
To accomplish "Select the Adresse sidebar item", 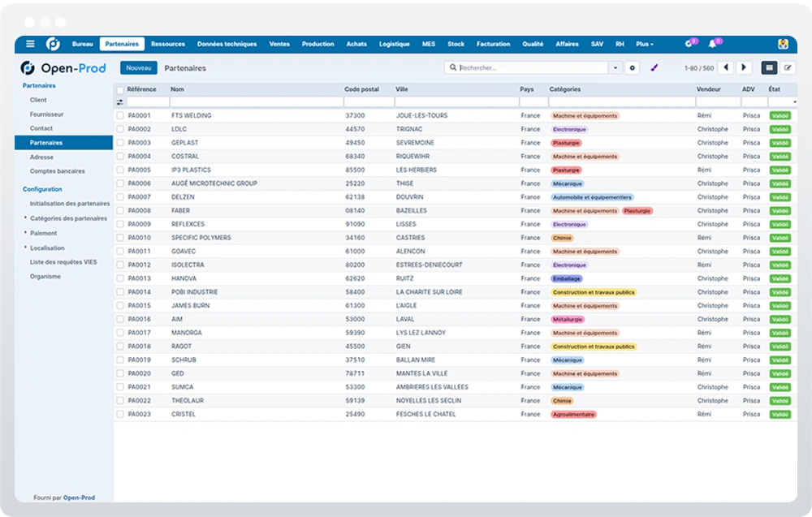I will point(41,157).
